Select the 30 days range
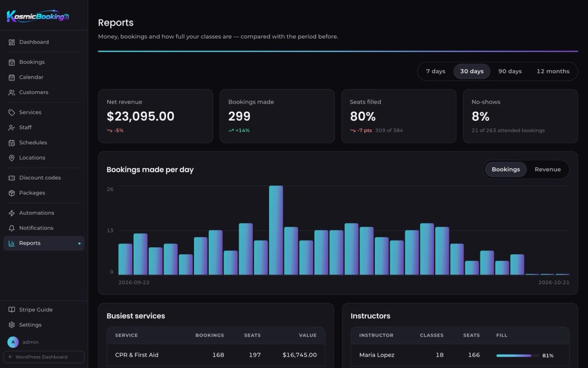The height and width of the screenshot is (368, 588). (x=472, y=71)
